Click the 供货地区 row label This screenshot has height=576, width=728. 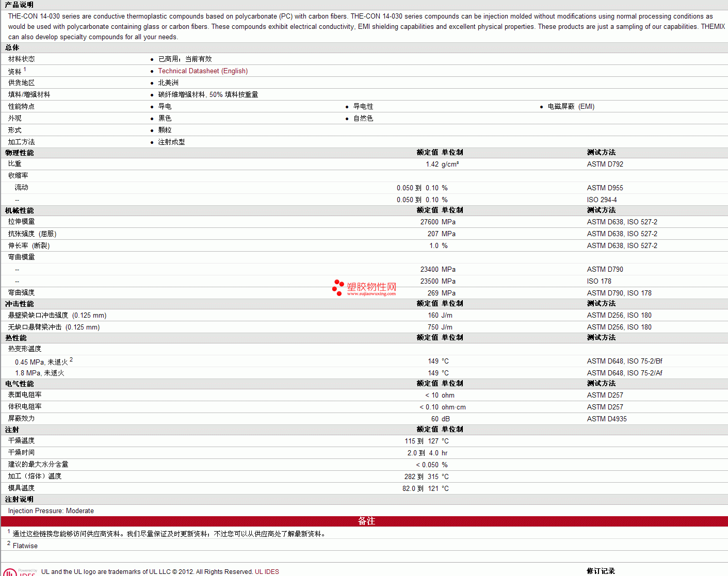(x=22, y=83)
